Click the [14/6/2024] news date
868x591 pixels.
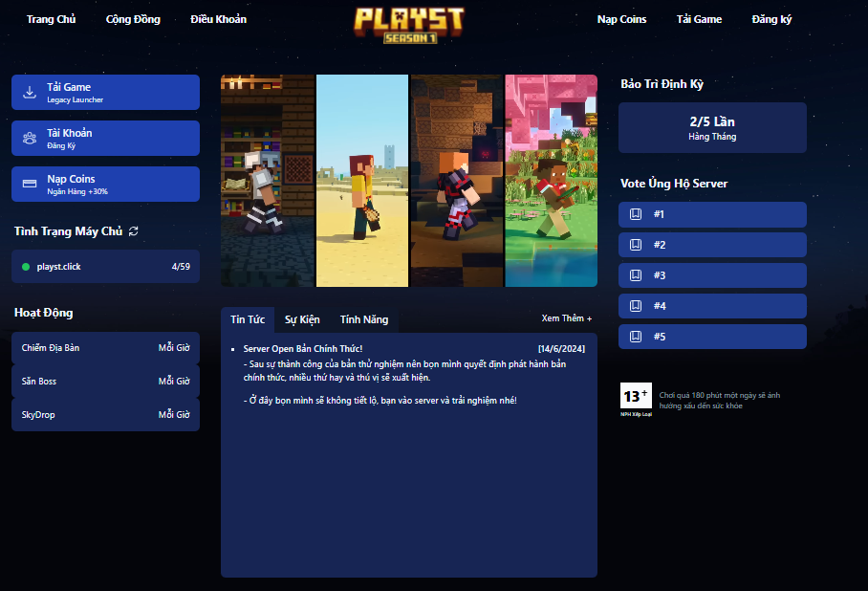click(x=561, y=348)
